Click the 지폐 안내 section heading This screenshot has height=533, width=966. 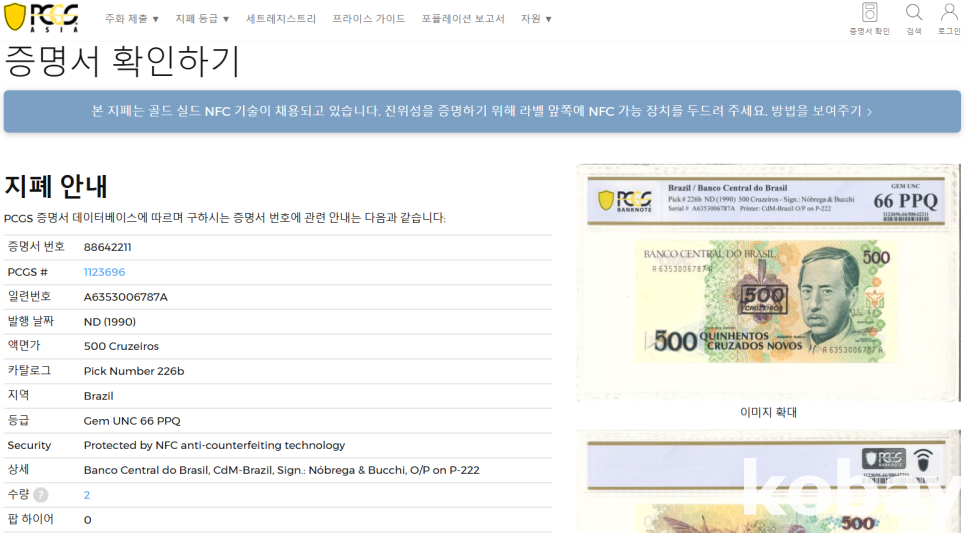coord(56,186)
